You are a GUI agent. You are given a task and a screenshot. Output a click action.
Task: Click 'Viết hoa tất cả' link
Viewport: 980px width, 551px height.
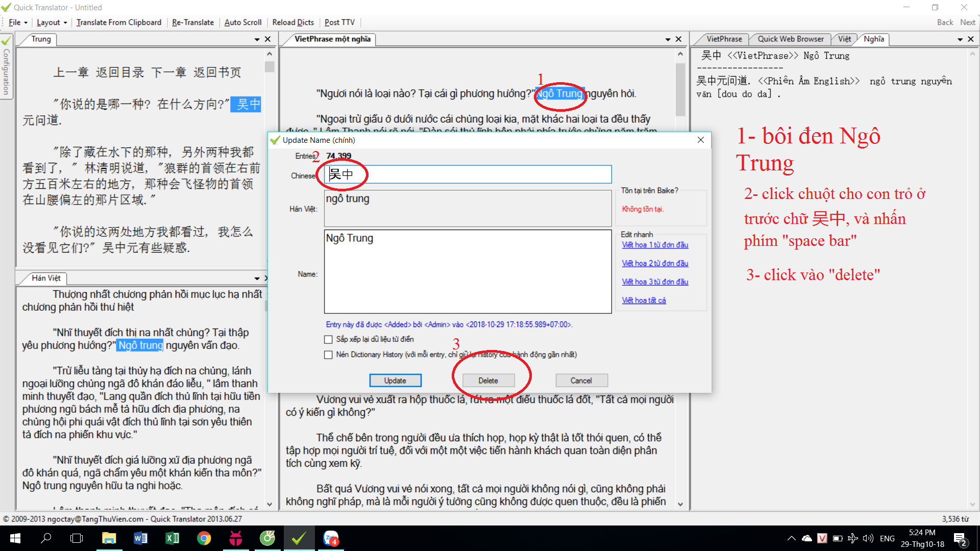(644, 300)
